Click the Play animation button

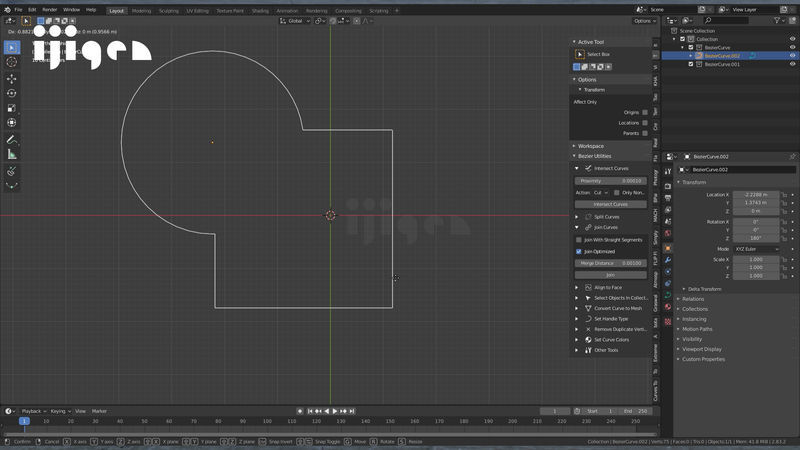[335, 411]
